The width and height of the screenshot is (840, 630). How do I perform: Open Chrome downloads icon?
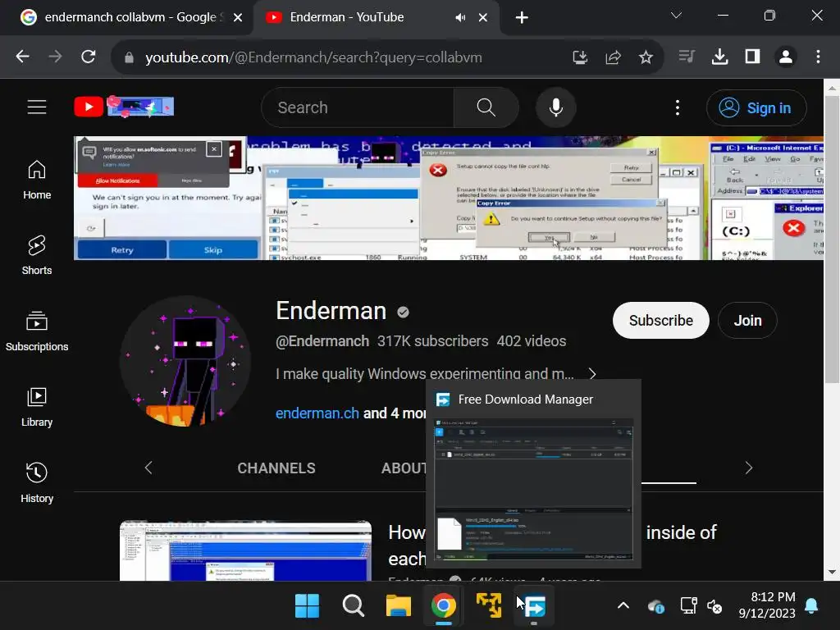coord(719,57)
